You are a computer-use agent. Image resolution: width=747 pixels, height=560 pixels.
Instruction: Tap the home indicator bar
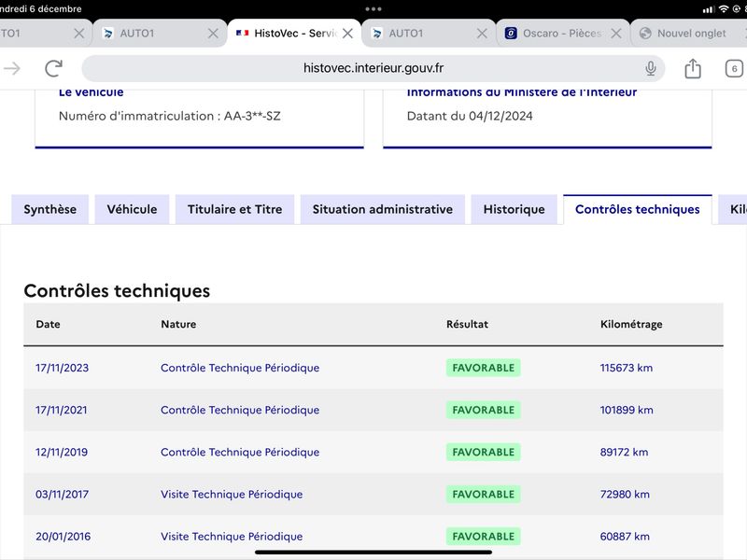(x=373, y=553)
